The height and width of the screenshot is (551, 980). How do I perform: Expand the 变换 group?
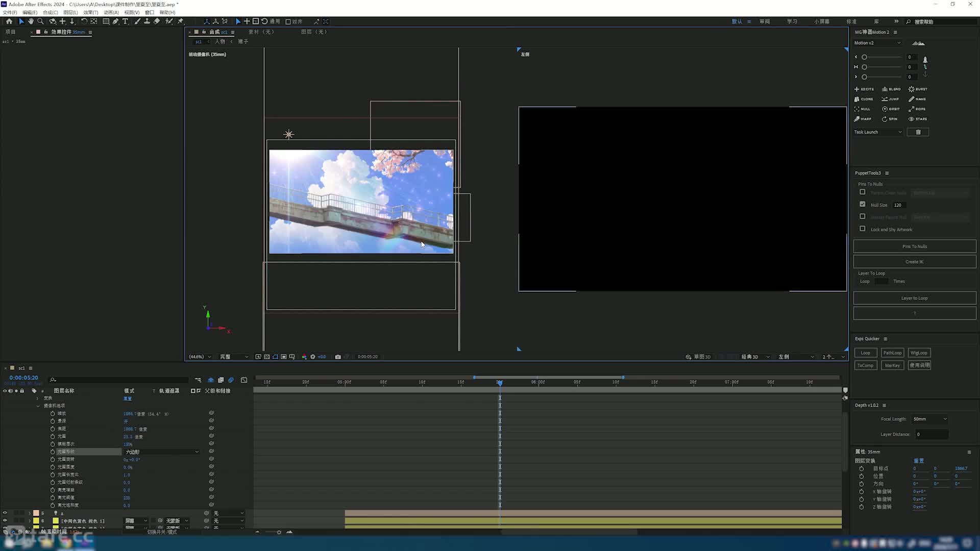(x=38, y=398)
